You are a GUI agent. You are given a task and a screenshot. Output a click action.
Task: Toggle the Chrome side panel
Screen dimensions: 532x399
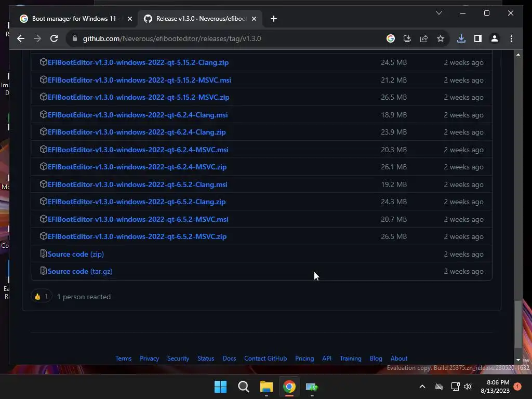coord(478,38)
